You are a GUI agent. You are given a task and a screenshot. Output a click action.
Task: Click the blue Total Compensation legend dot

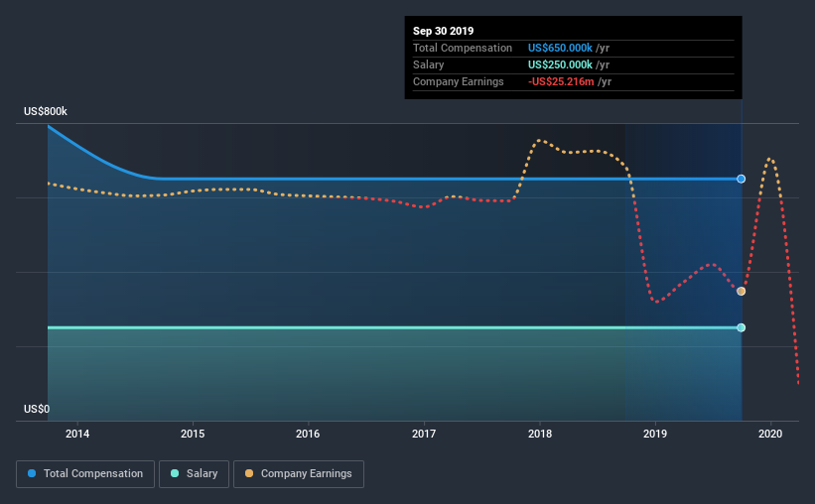pyautogui.click(x=32, y=473)
